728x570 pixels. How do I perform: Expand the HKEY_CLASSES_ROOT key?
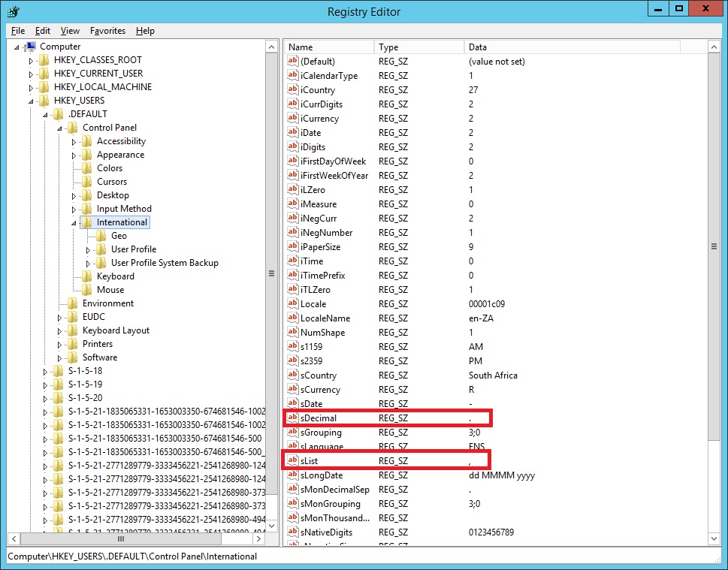(x=31, y=61)
